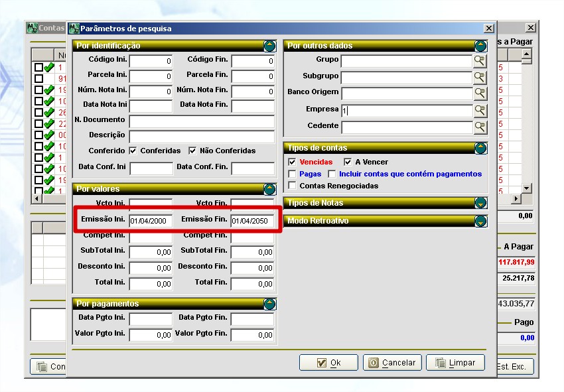Click the Emissão Ini. date field
Viewport: 564px width, 392px height.
[x=151, y=222]
